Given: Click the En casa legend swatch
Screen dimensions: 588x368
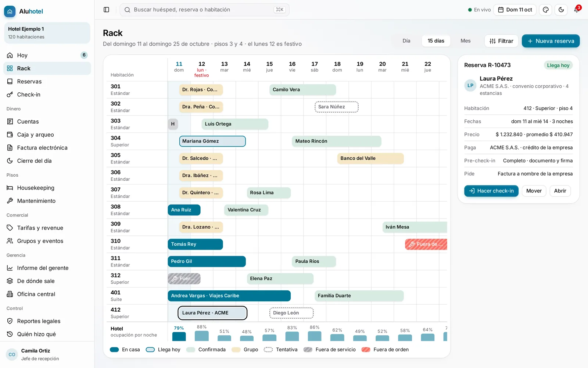Looking at the screenshot, I should (114, 350).
